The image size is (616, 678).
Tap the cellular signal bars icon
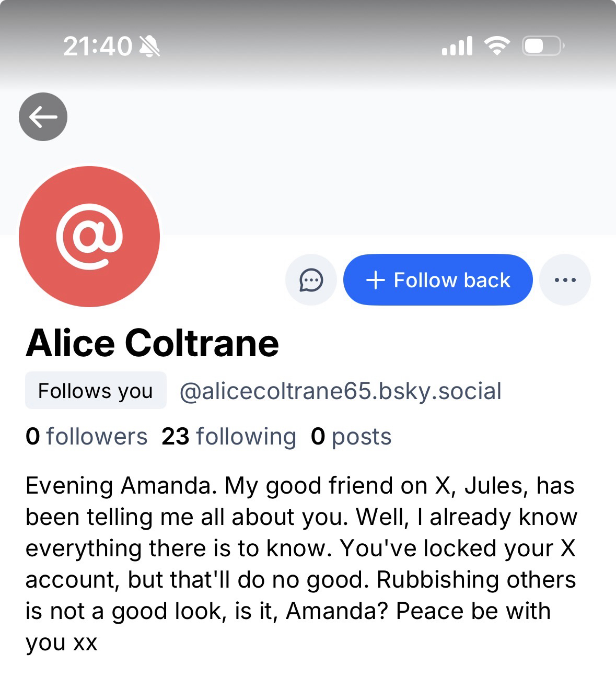(457, 46)
